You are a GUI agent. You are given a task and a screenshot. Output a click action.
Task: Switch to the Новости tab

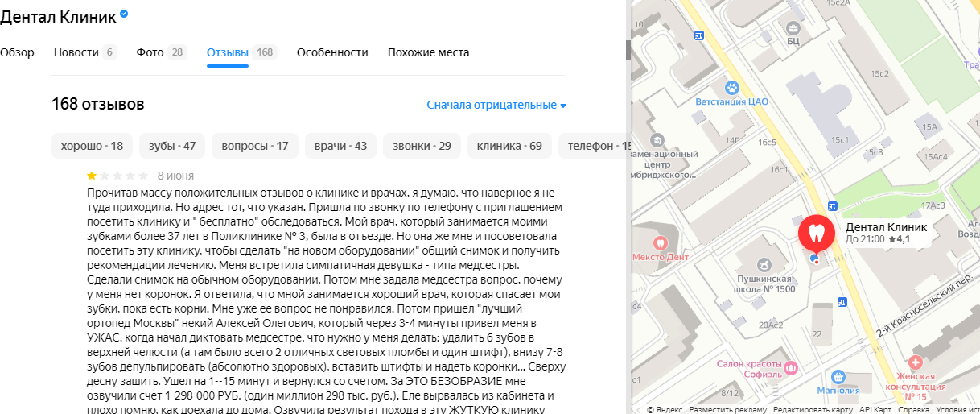tap(85, 52)
